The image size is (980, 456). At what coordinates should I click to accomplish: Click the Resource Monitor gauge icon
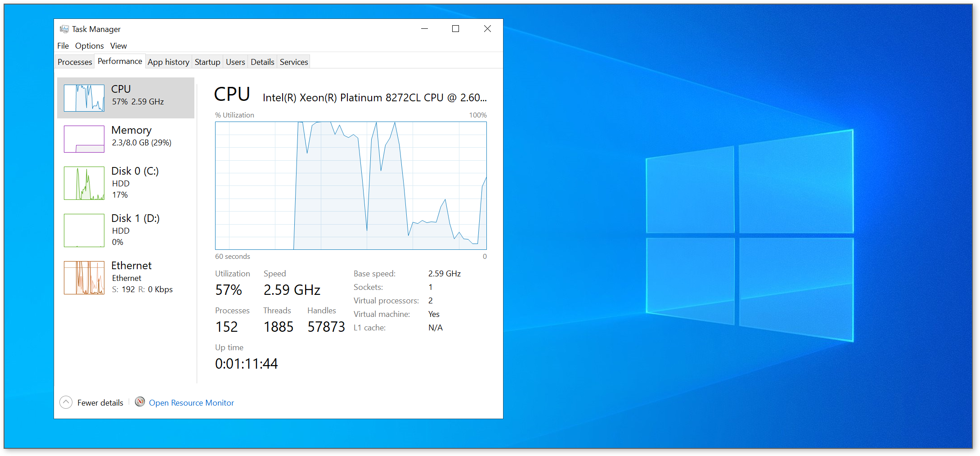tap(140, 402)
